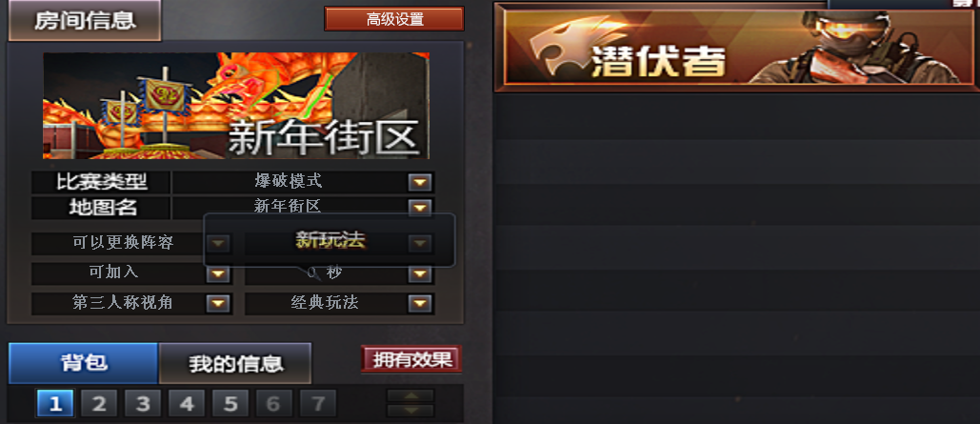Click the 潜伏者 team banner
Screen dimensions: 980x424
[x=737, y=47]
